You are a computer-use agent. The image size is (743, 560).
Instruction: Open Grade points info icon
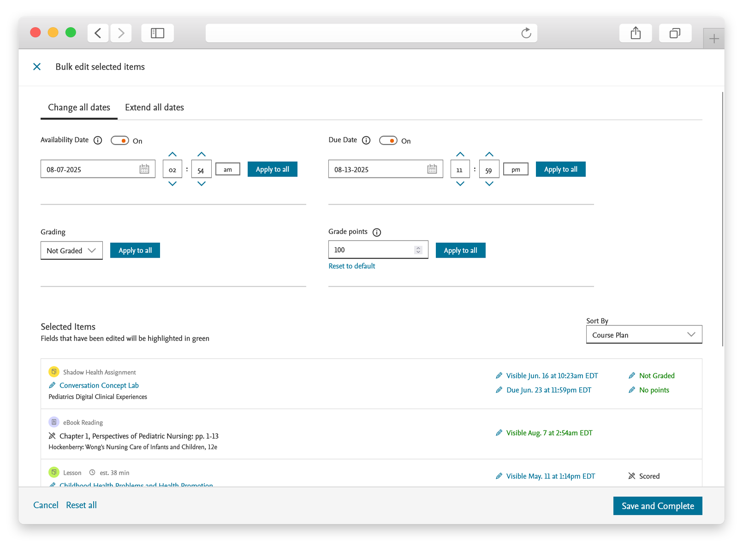377,232
